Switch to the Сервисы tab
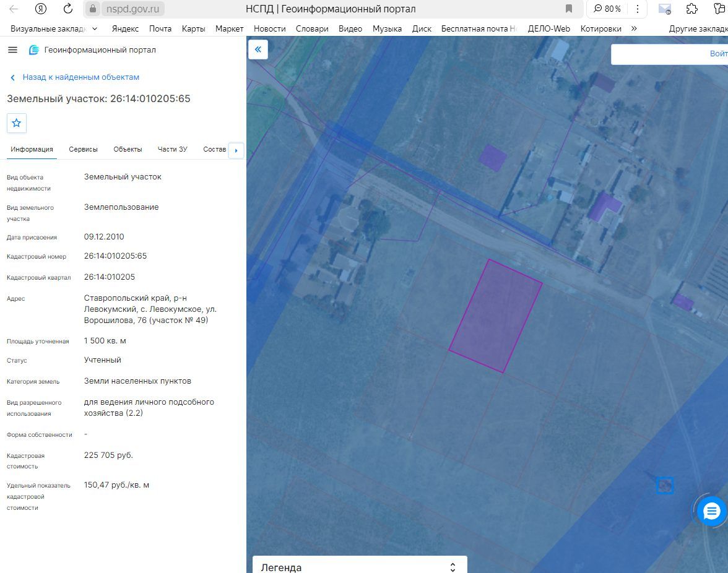728x573 pixels. (x=83, y=149)
